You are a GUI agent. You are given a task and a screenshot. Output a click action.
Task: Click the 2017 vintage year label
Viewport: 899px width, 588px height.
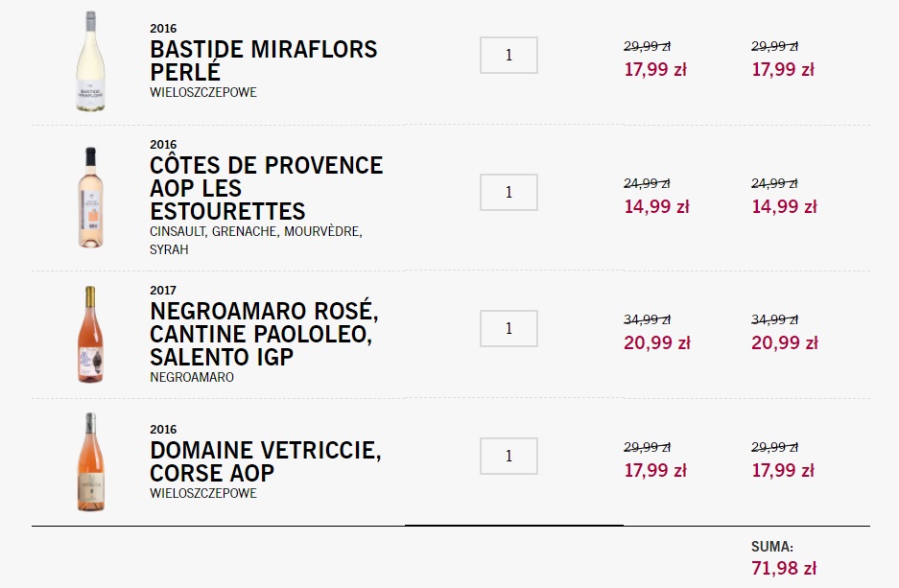[x=163, y=290]
